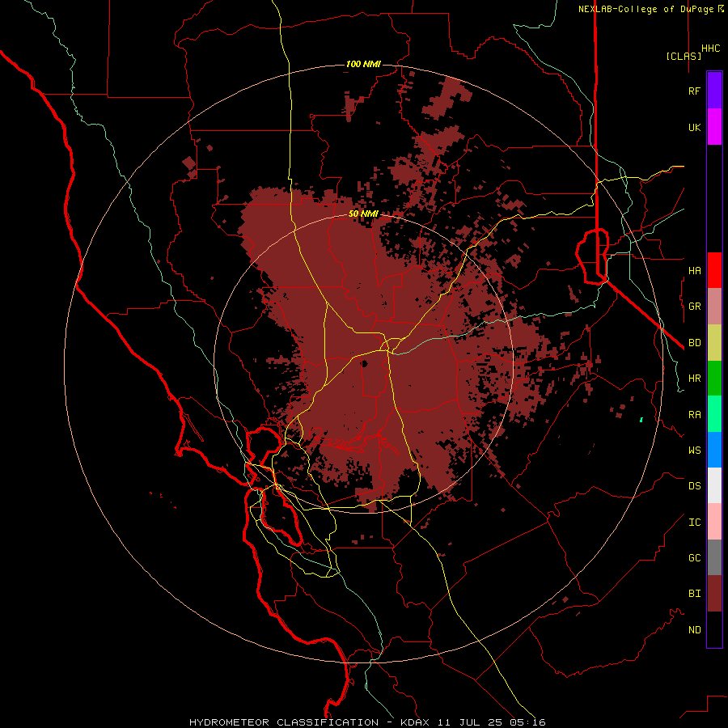The image size is (728, 728).
Task: Click the HYDROMETEOR CLASSIFICATION KDAX title text
Action: click(367, 722)
